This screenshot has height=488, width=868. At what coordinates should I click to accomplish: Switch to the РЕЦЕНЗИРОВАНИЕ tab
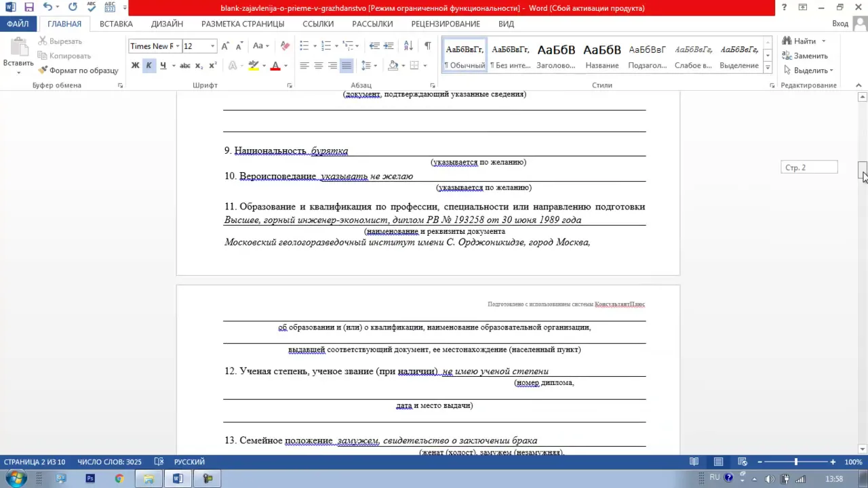tap(446, 24)
